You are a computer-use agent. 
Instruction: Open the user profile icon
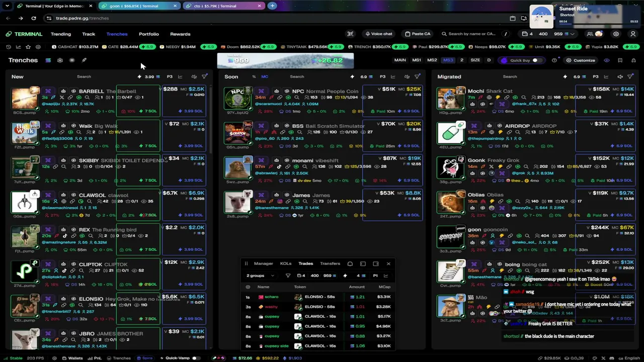633,34
